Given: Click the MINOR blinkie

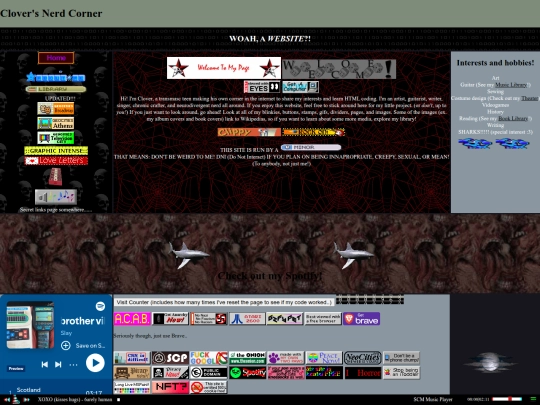Looking at the screenshot, I should (x=311, y=147).
